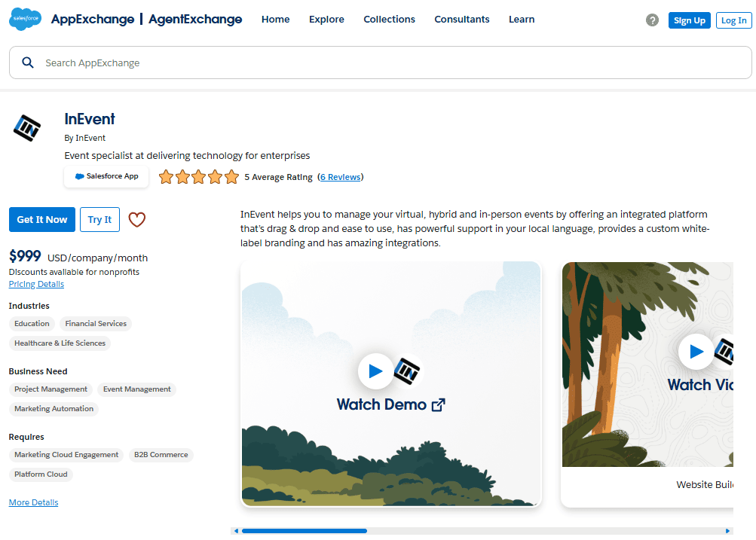Click the right carousel scroll arrow
This screenshot has height=540, width=756.
point(727,531)
